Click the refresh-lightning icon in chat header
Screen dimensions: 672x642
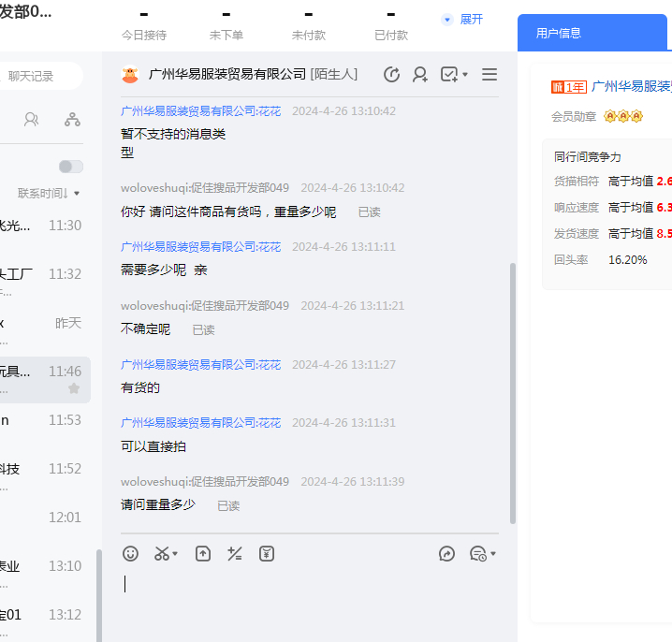click(392, 74)
